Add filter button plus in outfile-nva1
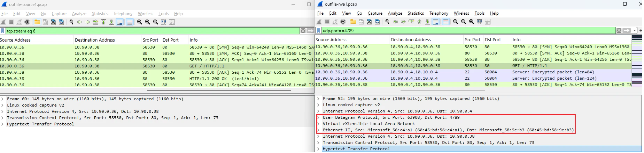This screenshot has height=153, width=644. pyautogui.click(x=641, y=30)
